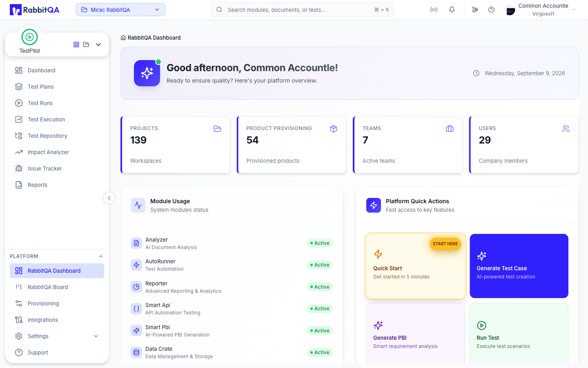Open the Quick Start card
The width and height of the screenshot is (588, 368).
(x=415, y=266)
